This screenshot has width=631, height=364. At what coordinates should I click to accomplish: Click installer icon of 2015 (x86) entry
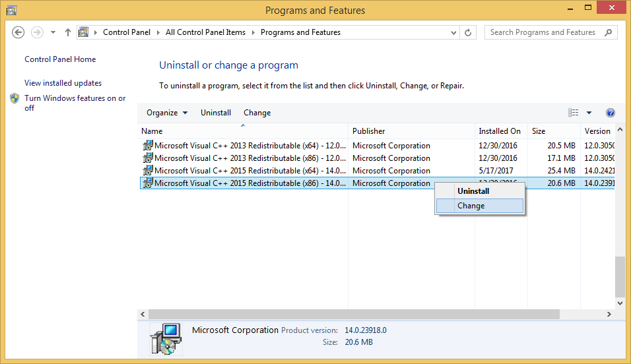pos(148,183)
